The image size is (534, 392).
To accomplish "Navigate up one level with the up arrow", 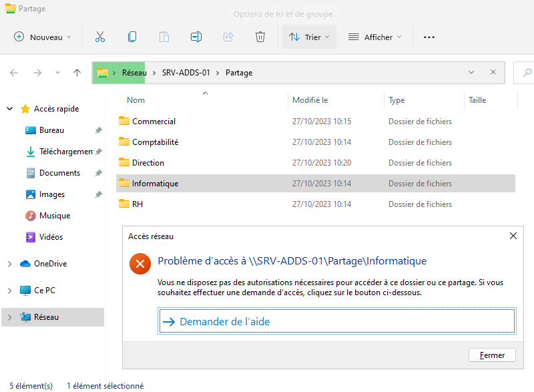I will tap(75, 73).
